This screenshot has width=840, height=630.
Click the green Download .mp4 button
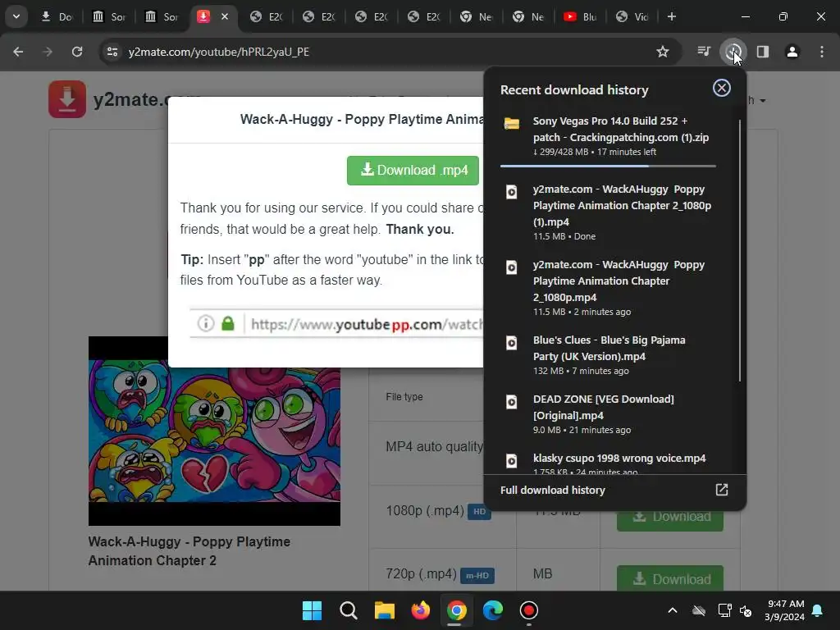coord(413,171)
